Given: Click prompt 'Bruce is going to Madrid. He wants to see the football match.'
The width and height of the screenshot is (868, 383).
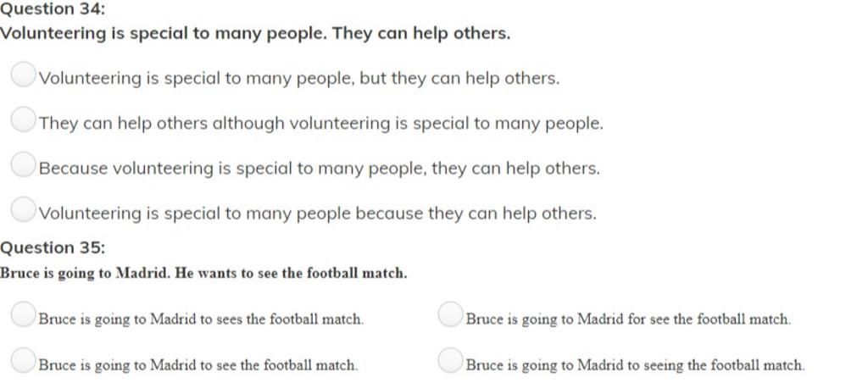Looking at the screenshot, I should (203, 274).
